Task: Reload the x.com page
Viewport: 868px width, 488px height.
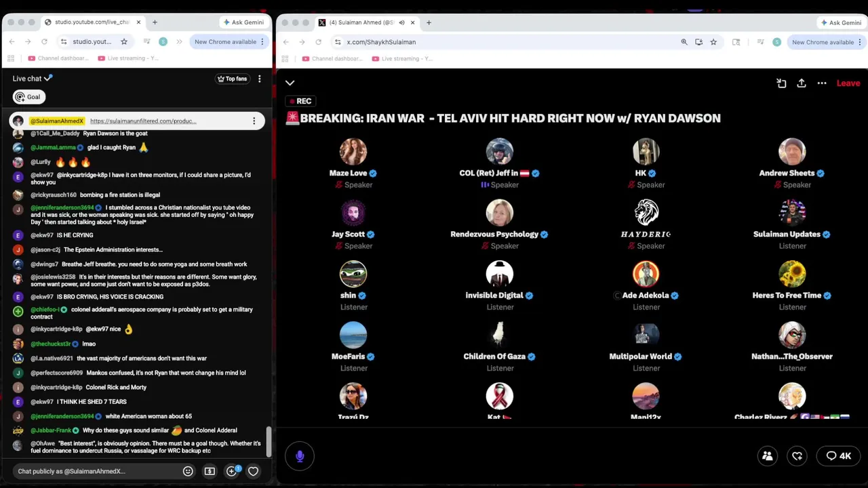Action: click(318, 42)
